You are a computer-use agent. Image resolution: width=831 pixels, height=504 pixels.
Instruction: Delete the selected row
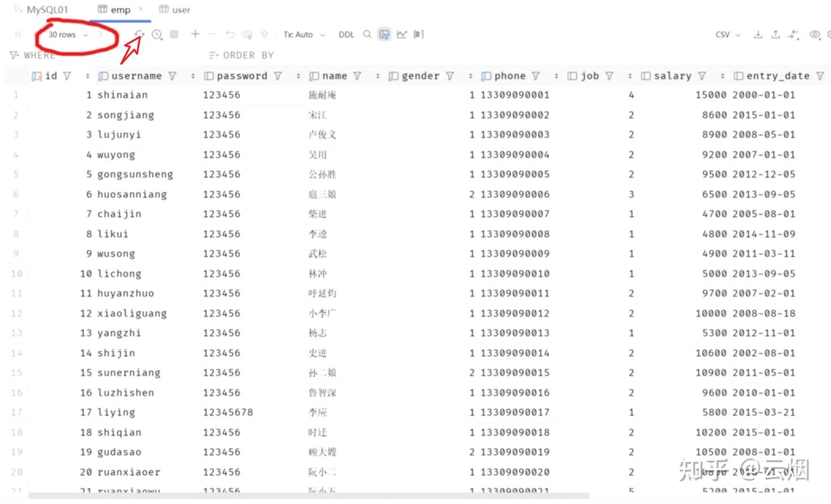click(x=212, y=35)
